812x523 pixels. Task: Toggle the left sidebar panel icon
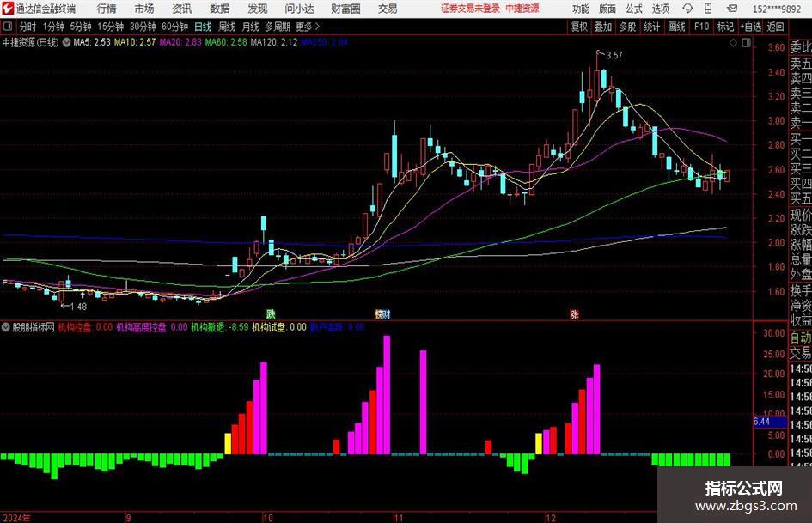[x=8, y=27]
